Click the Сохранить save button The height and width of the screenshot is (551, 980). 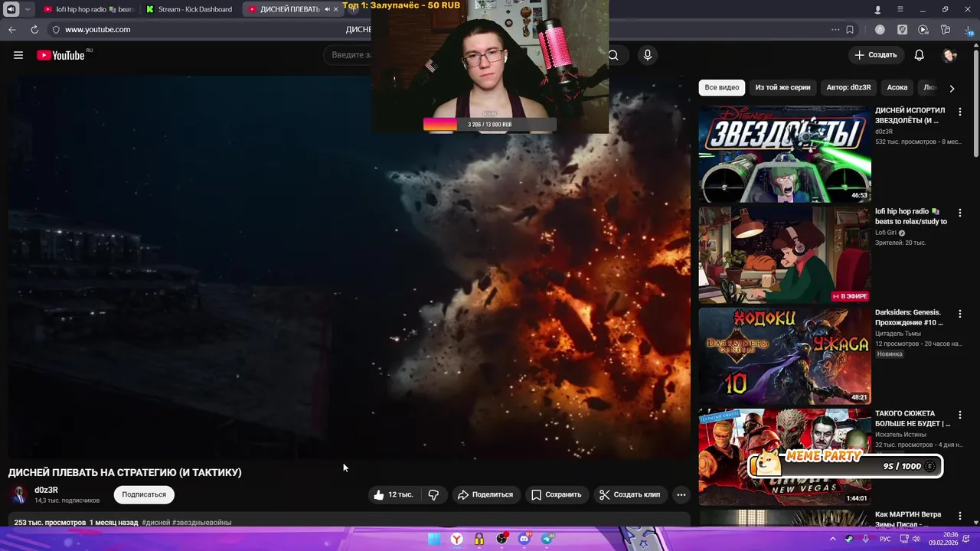click(x=557, y=494)
